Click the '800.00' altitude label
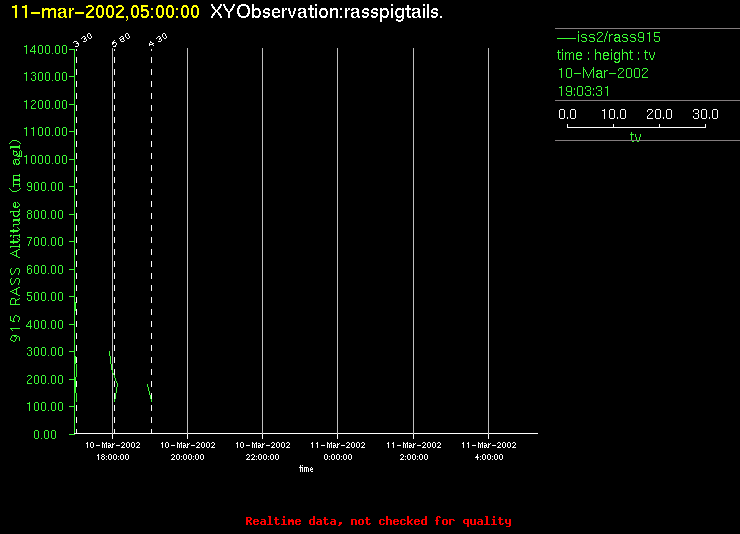This screenshot has height=534, width=740. [45, 215]
